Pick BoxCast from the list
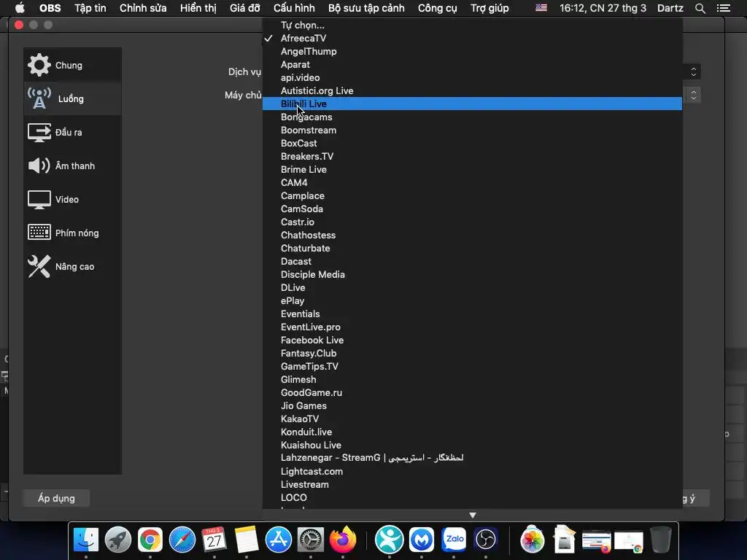 [472, 144]
